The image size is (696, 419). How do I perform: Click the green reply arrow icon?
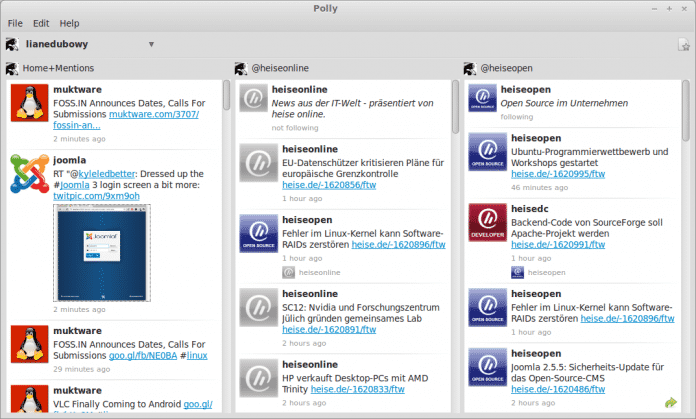[670, 401]
